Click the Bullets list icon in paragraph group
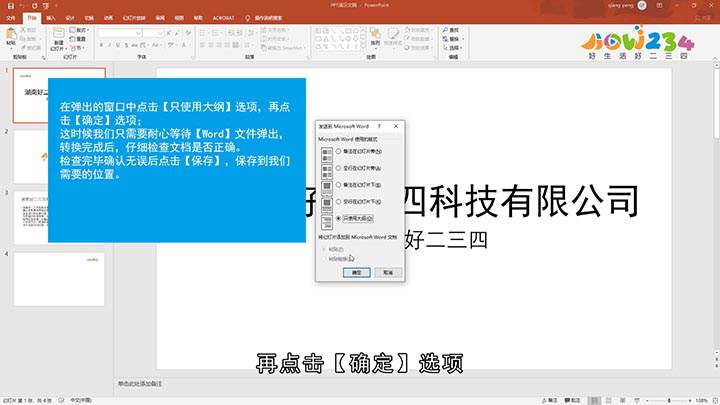This screenshot has width=720, height=405. tap(203, 33)
